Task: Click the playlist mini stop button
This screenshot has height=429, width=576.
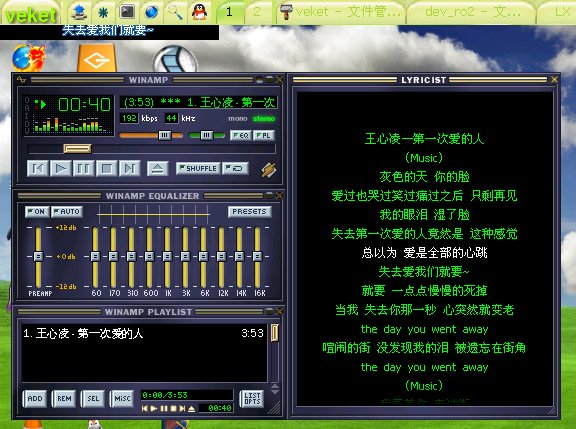Action: (x=173, y=408)
